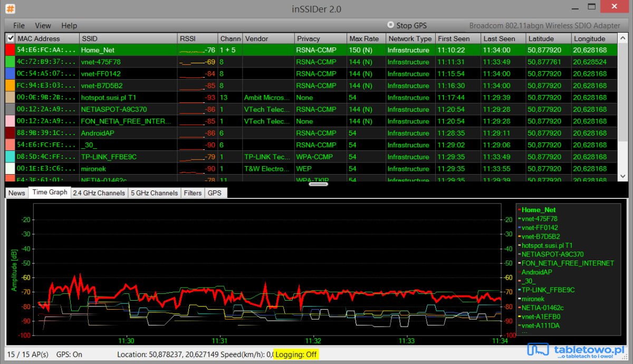Screen dimensions: 633x364
Task: Click the green swatch in vnet-475F78 row
Action: [x=10, y=62]
